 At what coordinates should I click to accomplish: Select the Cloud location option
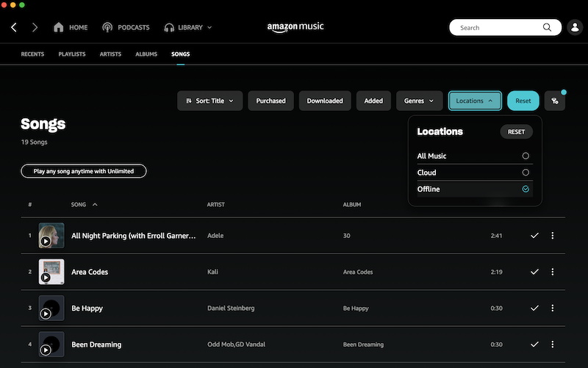[525, 173]
